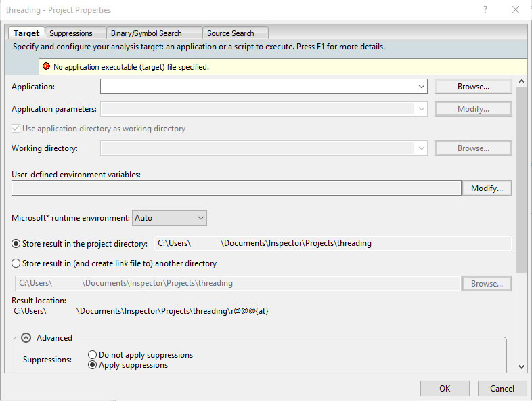The height and width of the screenshot is (401, 532).
Task: Select Store result in the project directory
Action: pos(17,243)
